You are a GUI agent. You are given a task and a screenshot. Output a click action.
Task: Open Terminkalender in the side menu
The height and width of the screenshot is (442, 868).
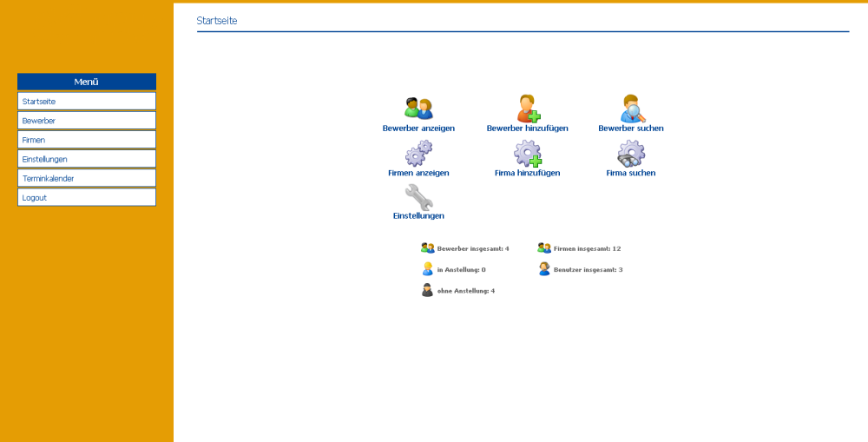[x=86, y=178]
